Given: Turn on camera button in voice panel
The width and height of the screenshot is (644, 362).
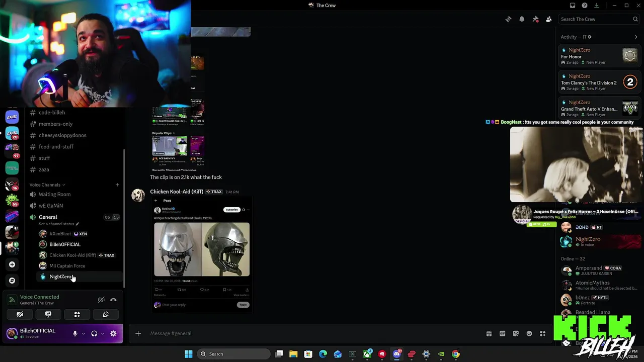Looking at the screenshot, I should coord(20,314).
